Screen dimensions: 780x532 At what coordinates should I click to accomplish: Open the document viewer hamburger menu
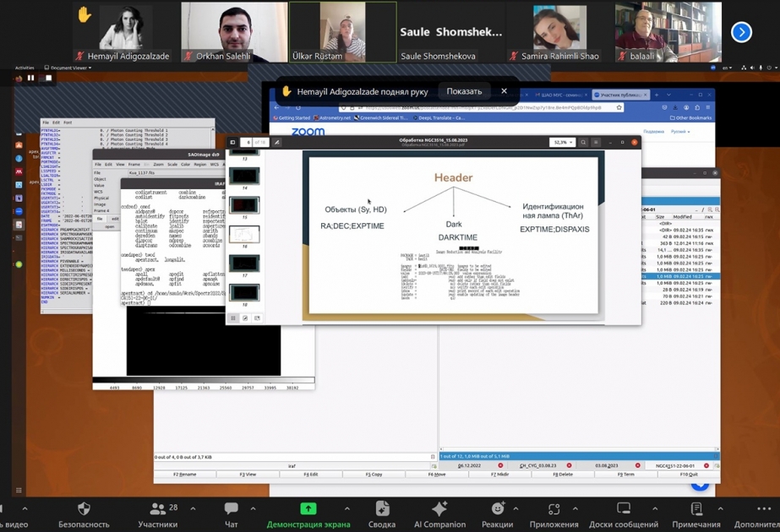click(596, 142)
